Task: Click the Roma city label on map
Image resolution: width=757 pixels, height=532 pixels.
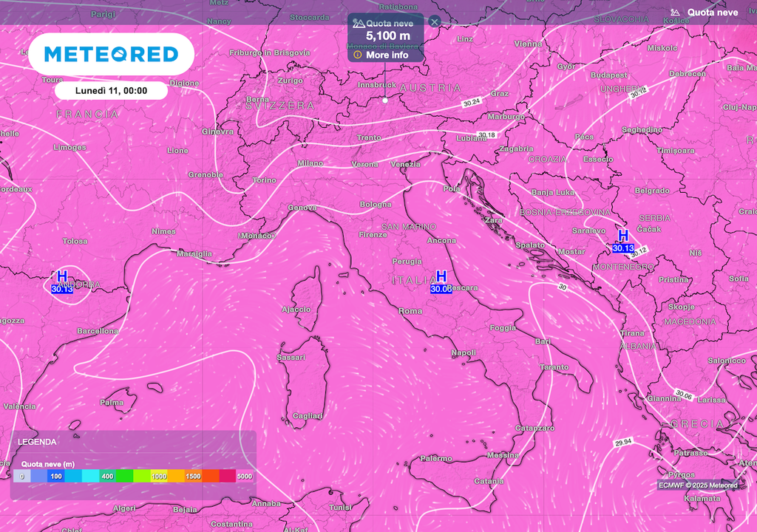Action: tap(410, 311)
